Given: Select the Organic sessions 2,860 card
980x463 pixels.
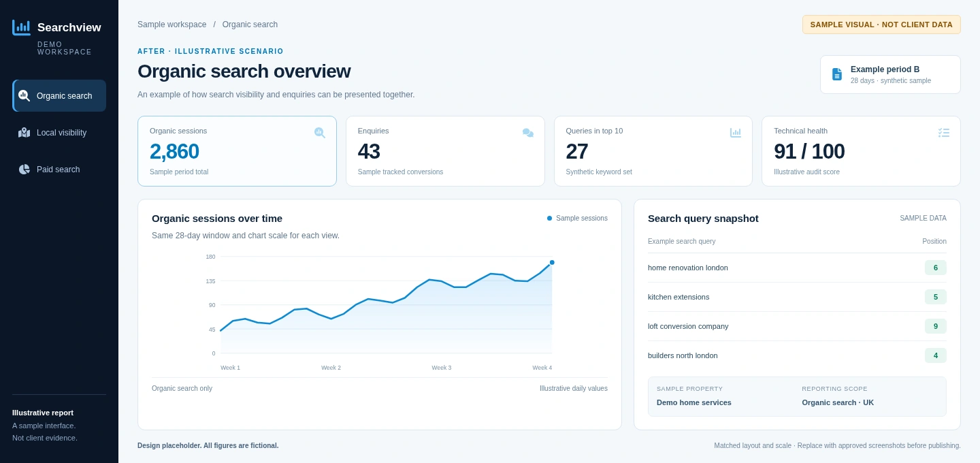Looking at the screenshot, I should (x=237, y=151).
